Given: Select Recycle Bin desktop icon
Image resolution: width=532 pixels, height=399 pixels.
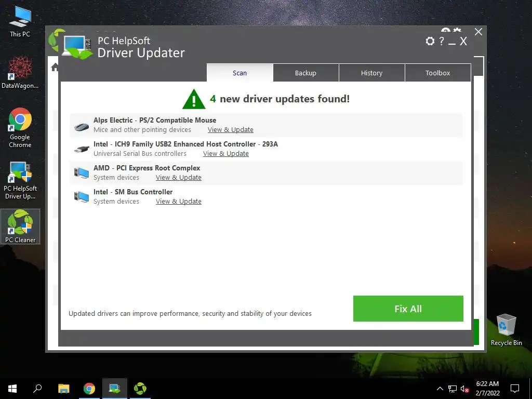Looking at the screenshot, I should [x=506, y=330].
